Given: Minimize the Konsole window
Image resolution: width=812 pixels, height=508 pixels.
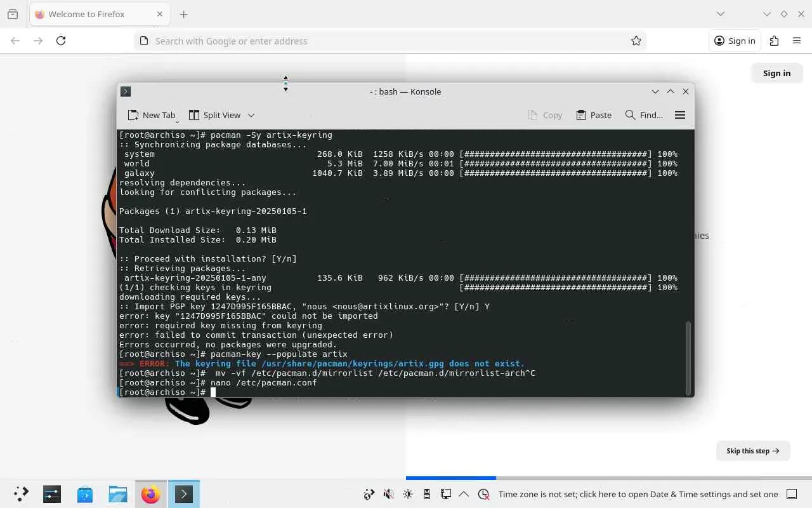Looking at the screenshot, I should click(655, 91).
